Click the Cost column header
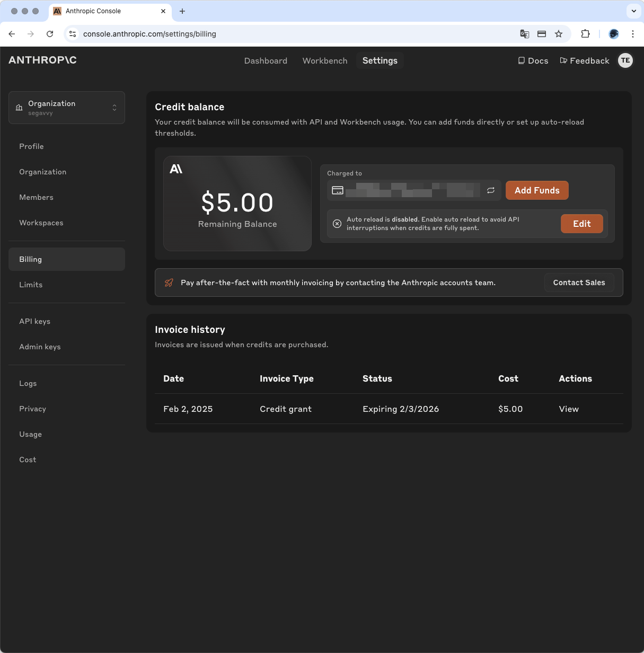 click(x=508, y=378)
